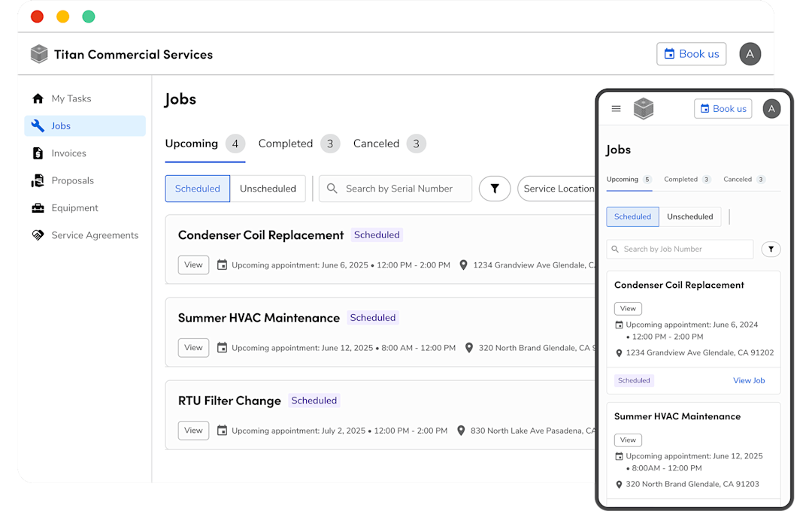Click the desktop user avatar A
Screen dimensions: 812x511
[x=750, y=54]
